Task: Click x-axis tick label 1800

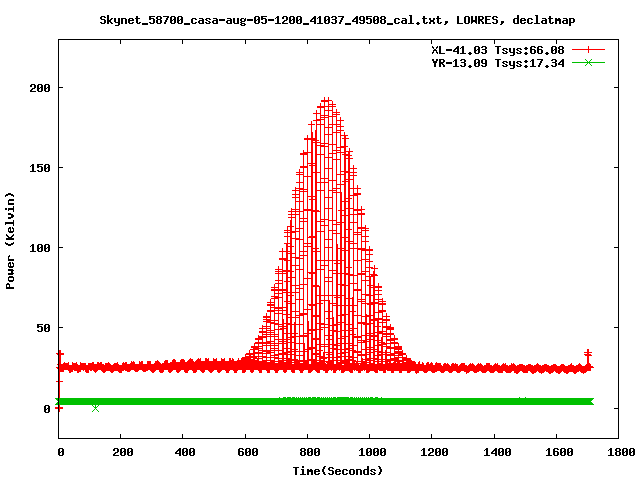Action: 621,452
